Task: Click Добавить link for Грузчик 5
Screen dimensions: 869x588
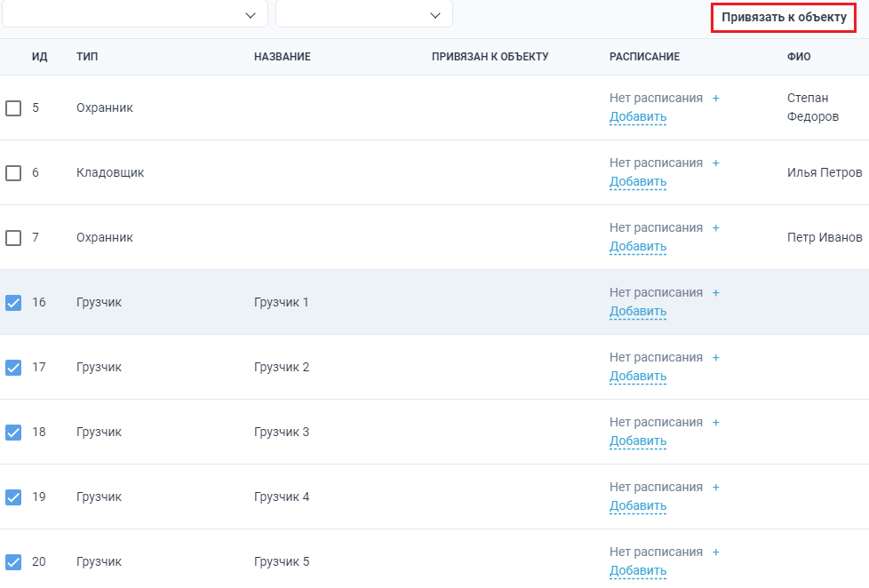Action: (638, 571)
